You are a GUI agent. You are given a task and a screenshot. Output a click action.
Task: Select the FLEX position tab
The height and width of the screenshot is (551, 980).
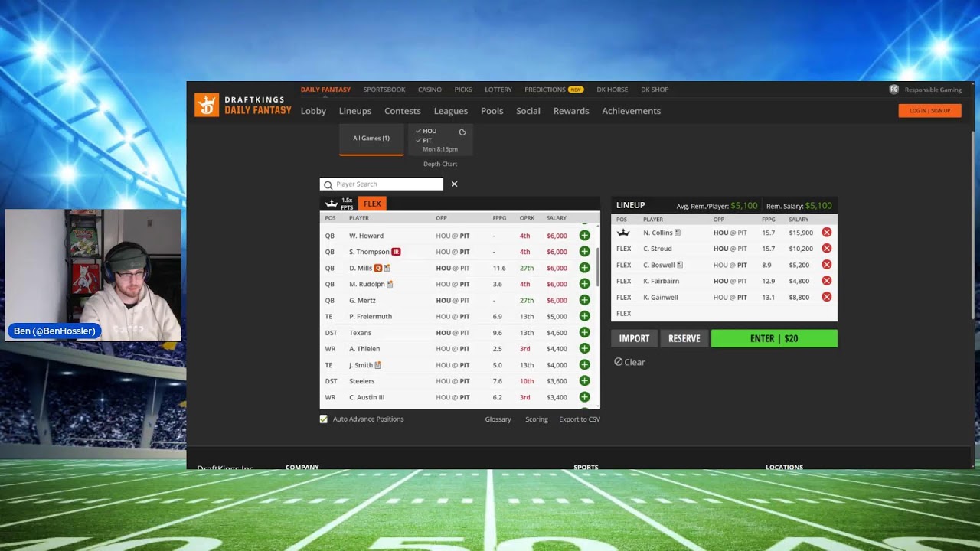372,204
